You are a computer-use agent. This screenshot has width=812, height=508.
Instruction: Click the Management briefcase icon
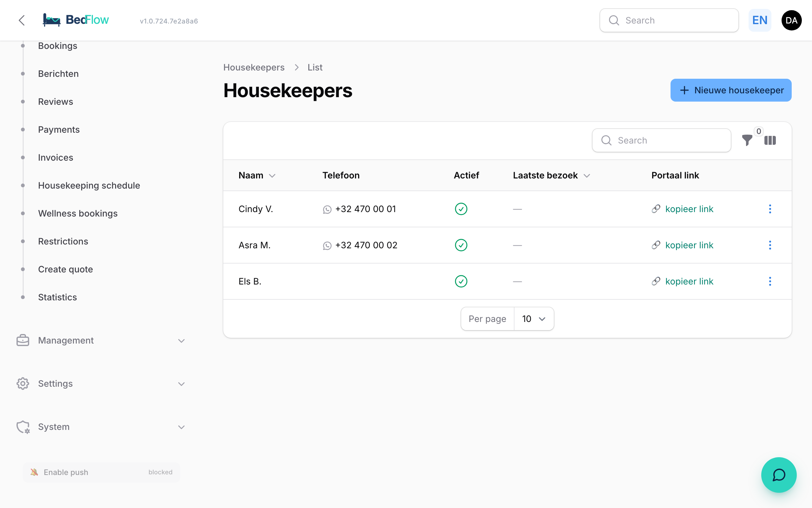pyautogui.click(x=23, y=340)
